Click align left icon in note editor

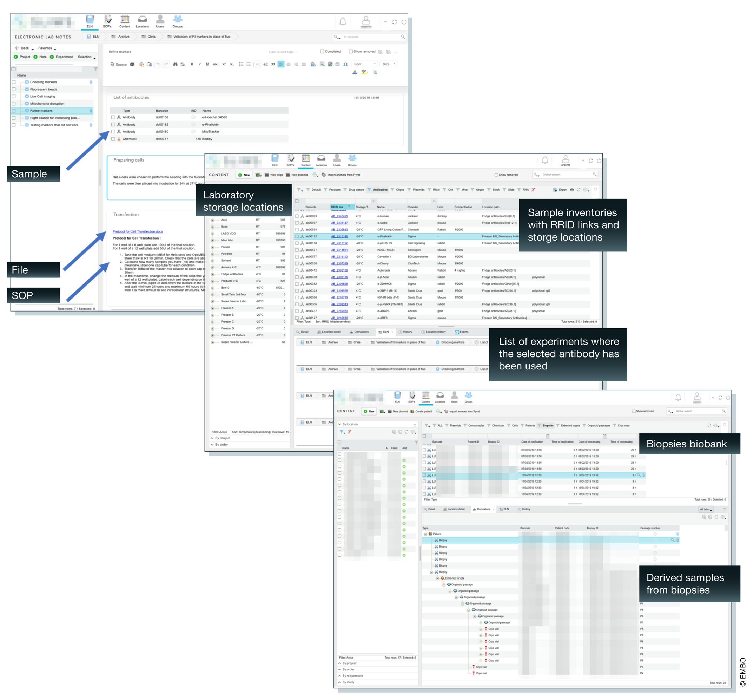tap(281, 64)
